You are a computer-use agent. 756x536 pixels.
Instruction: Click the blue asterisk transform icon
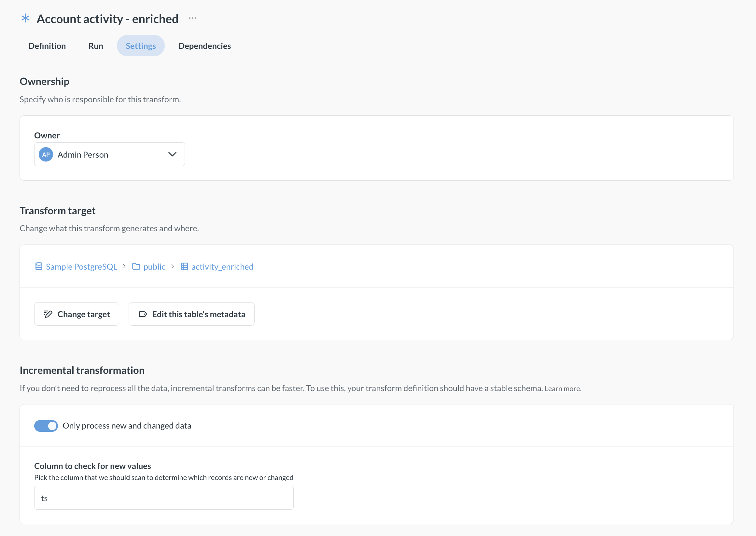tap(25, 18)
